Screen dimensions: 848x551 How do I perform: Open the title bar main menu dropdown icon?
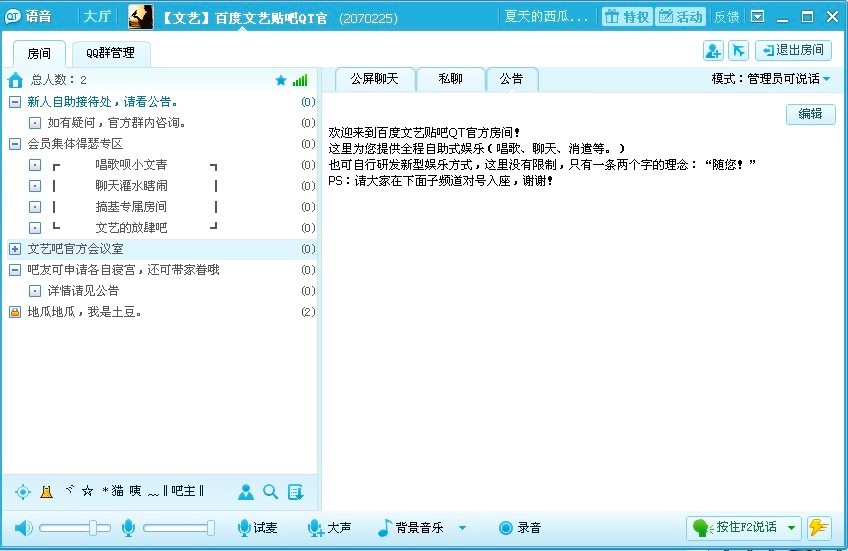(x=758, y=17)
